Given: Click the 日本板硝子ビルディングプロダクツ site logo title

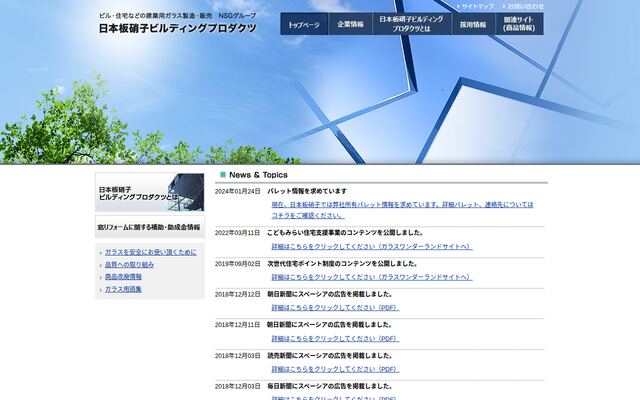Looking at the screenshot, I should click(x=178, y=28).
